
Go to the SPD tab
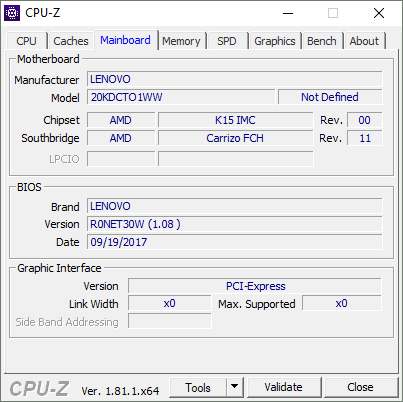[x=227, y=41]
